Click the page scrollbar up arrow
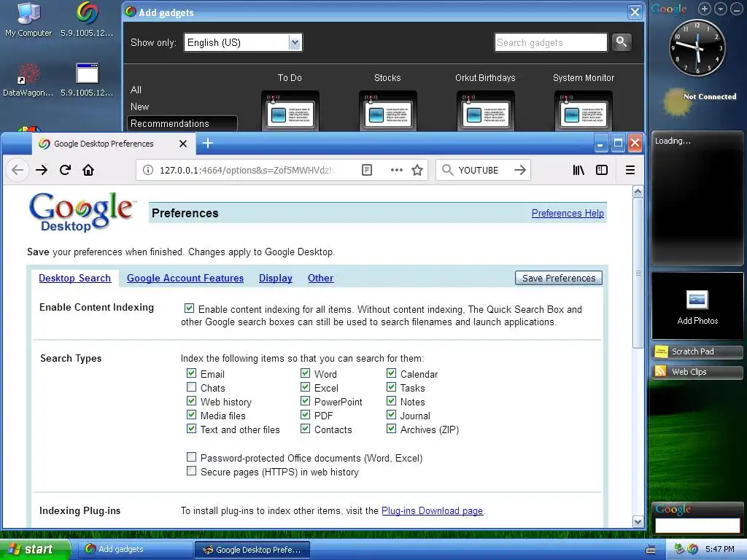This screenshot has width=747, height=560. tap(638, 192)
